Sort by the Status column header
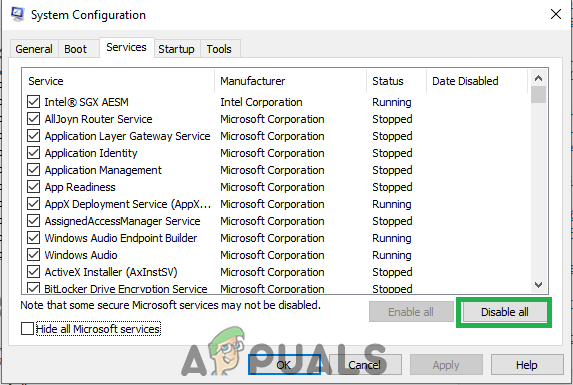 click(x=396, y=81)
